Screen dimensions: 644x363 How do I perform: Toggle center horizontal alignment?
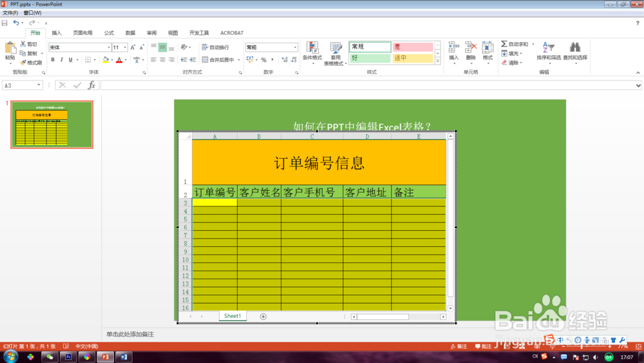pyautogui.click(x=163, y=59)
